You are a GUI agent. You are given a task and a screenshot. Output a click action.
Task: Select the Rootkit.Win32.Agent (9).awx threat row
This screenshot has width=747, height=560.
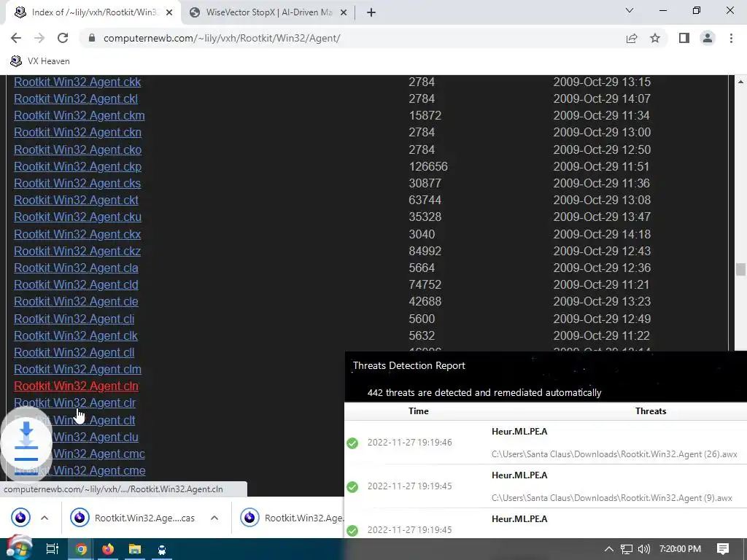[x=546, y=486]
